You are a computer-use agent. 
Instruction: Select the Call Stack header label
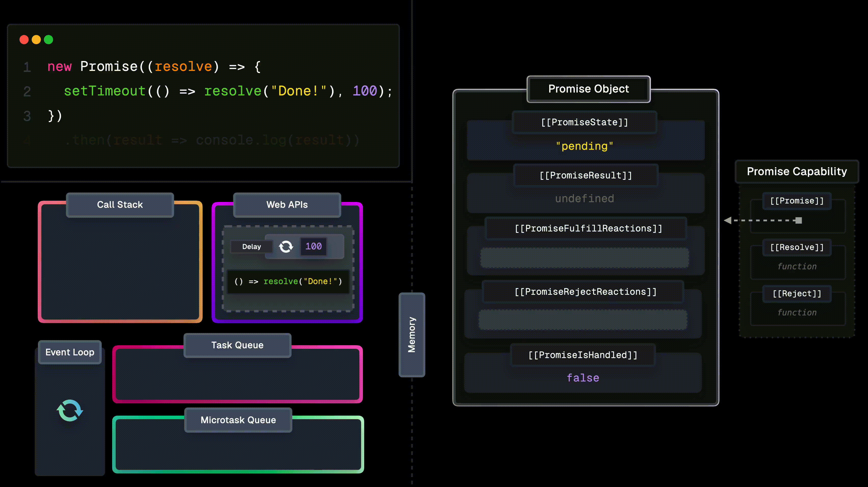[120, 204]
